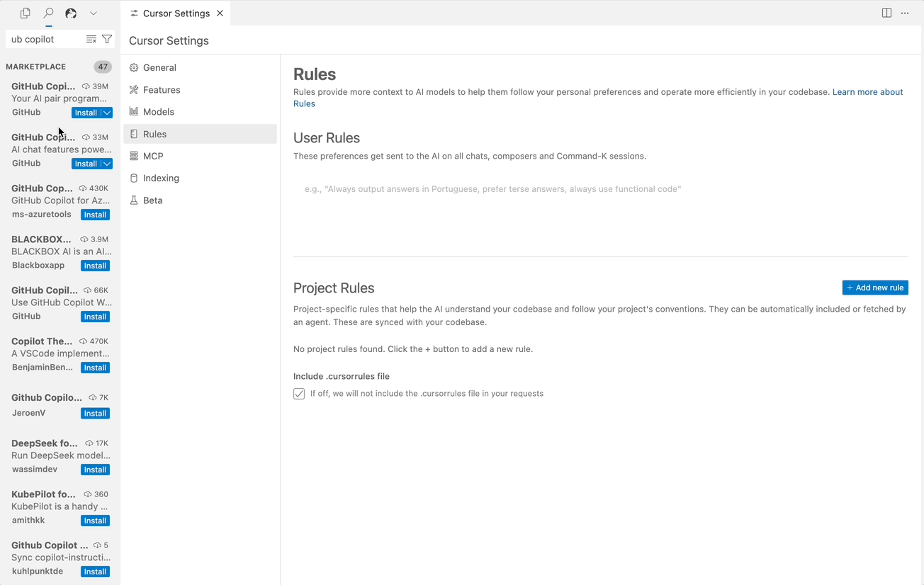Close the Cursor Settings tab
This screenshot has width=924, height=585.
(220, 13)
